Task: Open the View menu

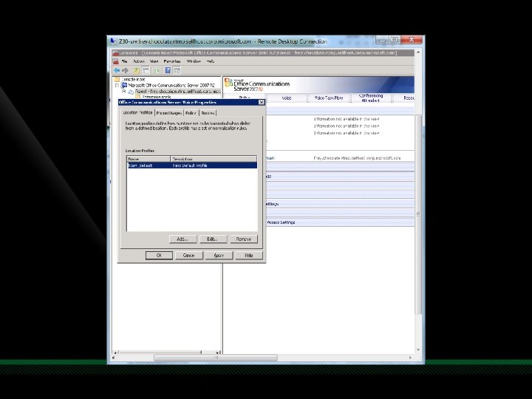Action: click(154, 61)
